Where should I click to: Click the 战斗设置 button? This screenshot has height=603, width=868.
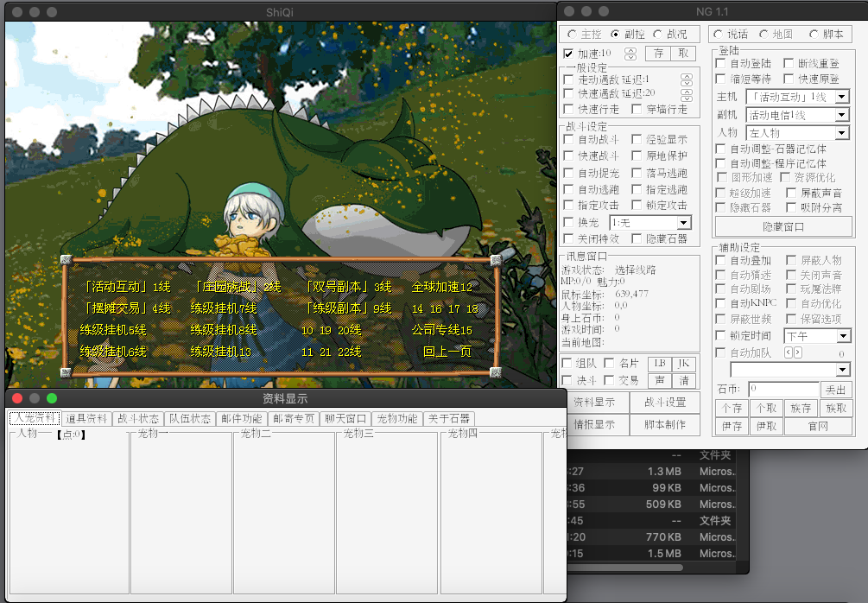tap(665, 403)
